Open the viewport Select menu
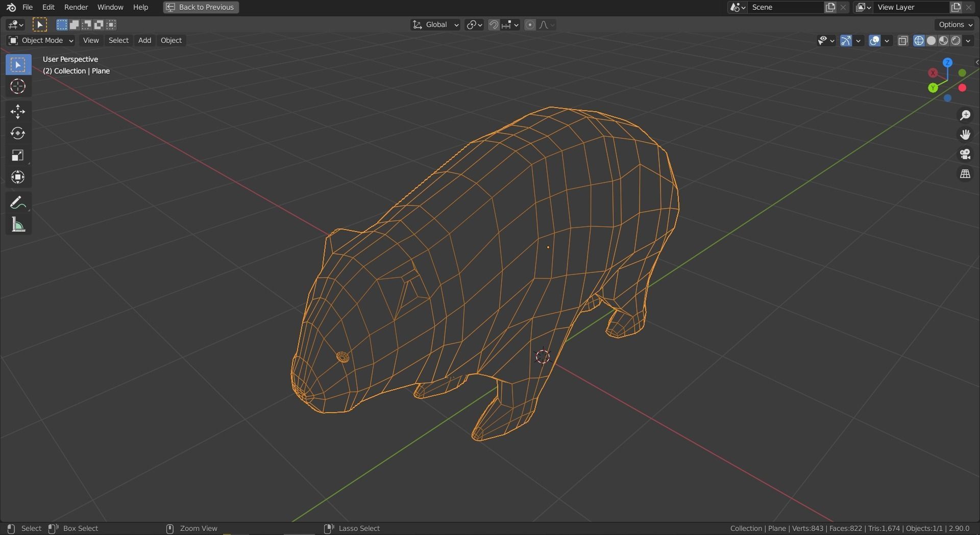980x535 pixels. 118,40
